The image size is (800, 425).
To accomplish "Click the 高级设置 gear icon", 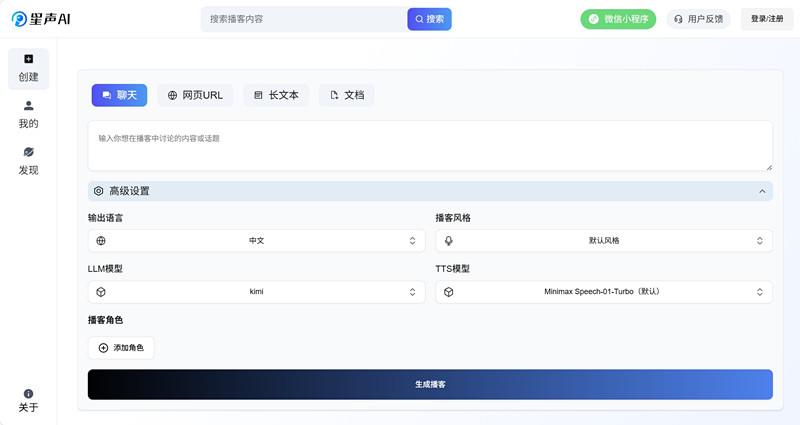I will pyautogui.click(x=98, y=191).
